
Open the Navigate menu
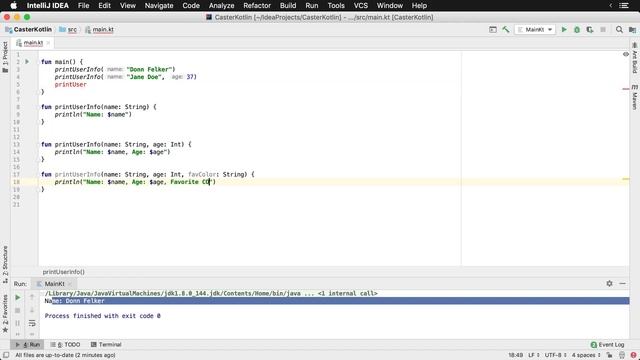click(159, 6)
